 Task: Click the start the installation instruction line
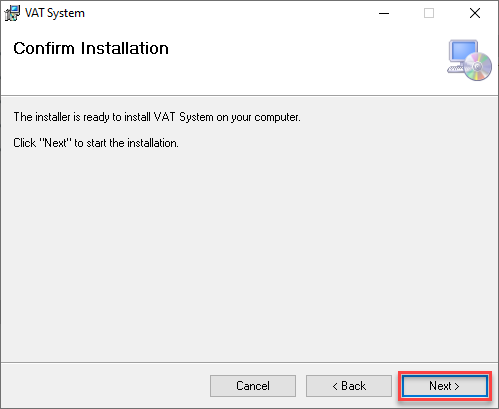tap(96, 143)
